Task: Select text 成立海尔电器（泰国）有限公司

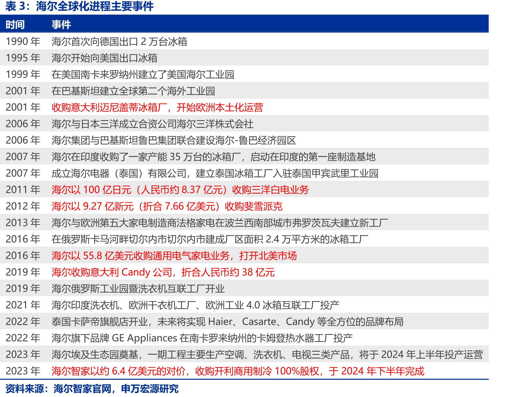Action: [119, 173]
